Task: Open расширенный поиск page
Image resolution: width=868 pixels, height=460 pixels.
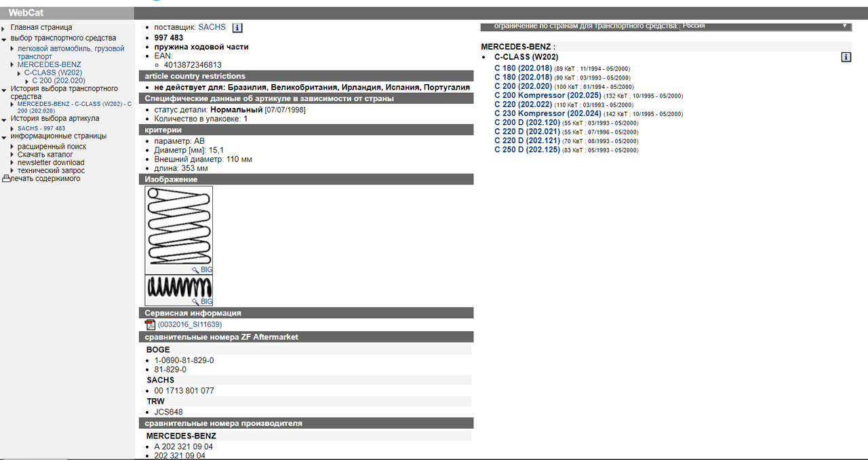Action: (x=52, y=146)
